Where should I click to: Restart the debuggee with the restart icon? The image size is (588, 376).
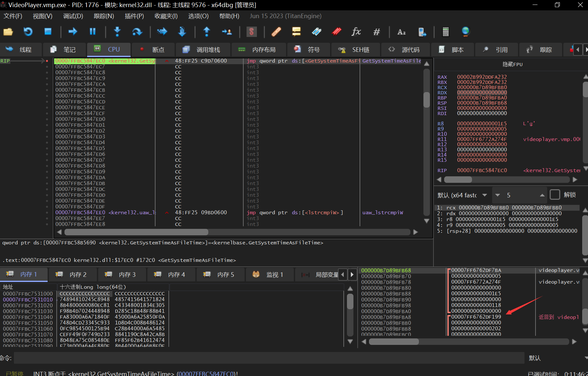click(x=28, y=31)
